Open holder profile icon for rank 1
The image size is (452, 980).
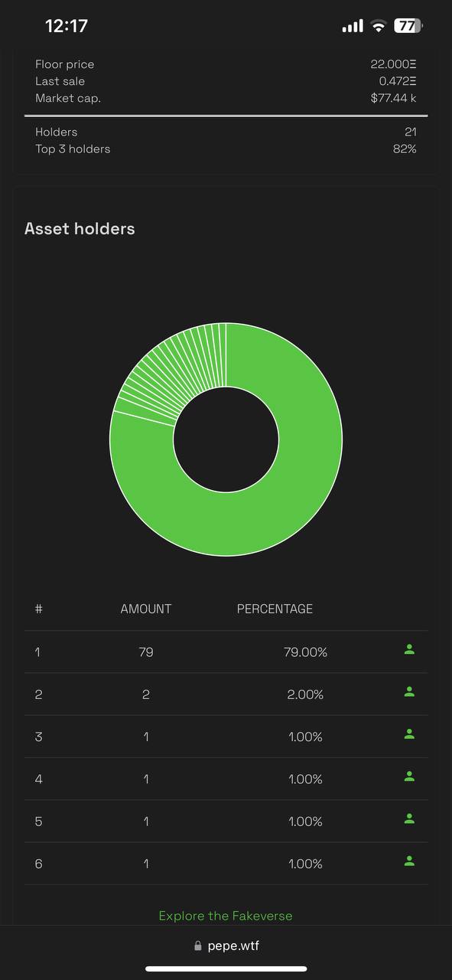(409, 650)
